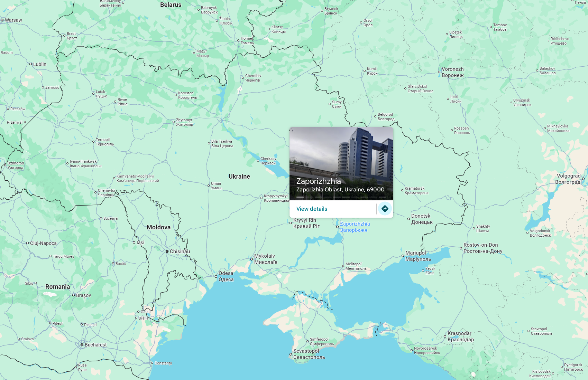The width and height of the screenshot is (588, 380).
Task: Select the Romania country label
Action: click(58, 287)
